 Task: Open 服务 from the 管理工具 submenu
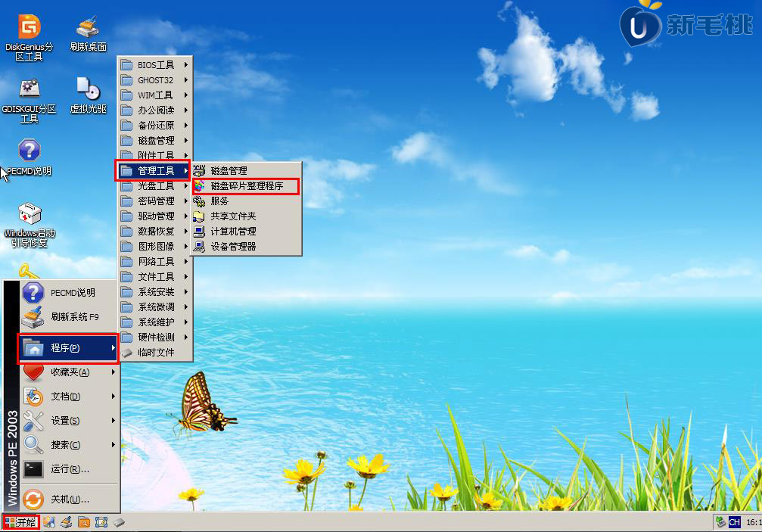tap(247, 201)
